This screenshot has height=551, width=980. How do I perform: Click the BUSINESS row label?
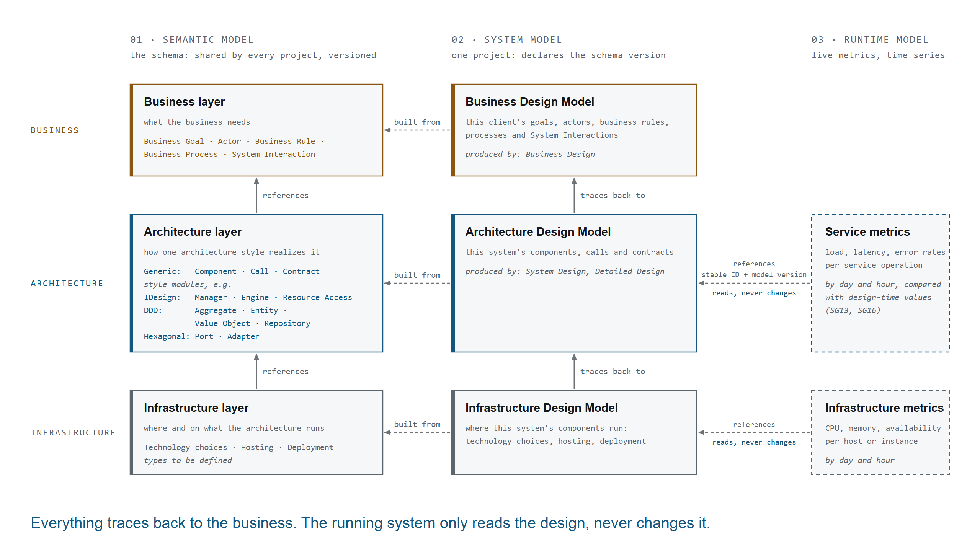click(x=55, y=130)
